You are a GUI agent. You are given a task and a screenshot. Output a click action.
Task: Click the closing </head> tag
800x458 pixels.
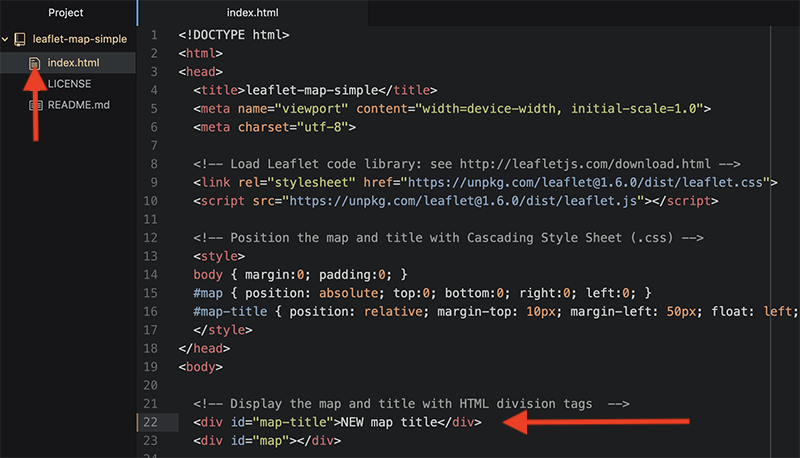204,348
